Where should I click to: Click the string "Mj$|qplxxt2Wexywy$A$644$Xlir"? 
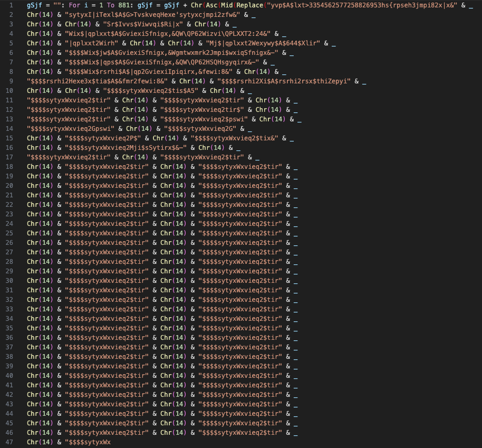coord(263,43)
